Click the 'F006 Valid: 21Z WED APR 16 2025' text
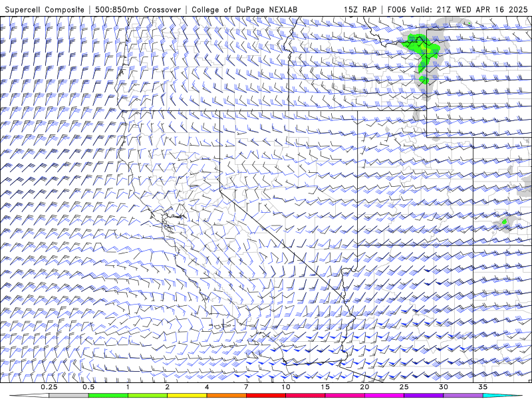Screen dimensions: 532x399 click(x=458, y=10)
